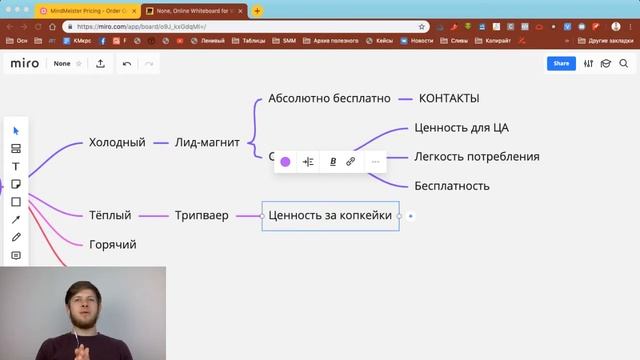The image size is (640, 360).
Task: Select the Легкость потребления node
Action: coord(477,157)
